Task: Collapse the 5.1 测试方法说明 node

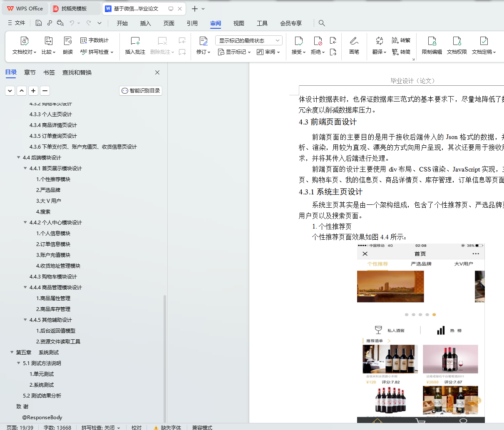Action: tap(18, 363)
